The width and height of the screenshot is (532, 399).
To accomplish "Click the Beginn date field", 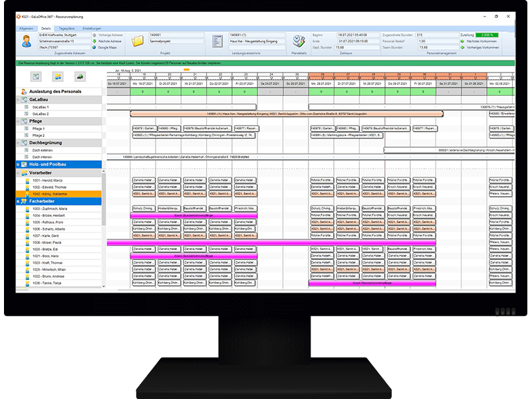I will click(358, 35).
